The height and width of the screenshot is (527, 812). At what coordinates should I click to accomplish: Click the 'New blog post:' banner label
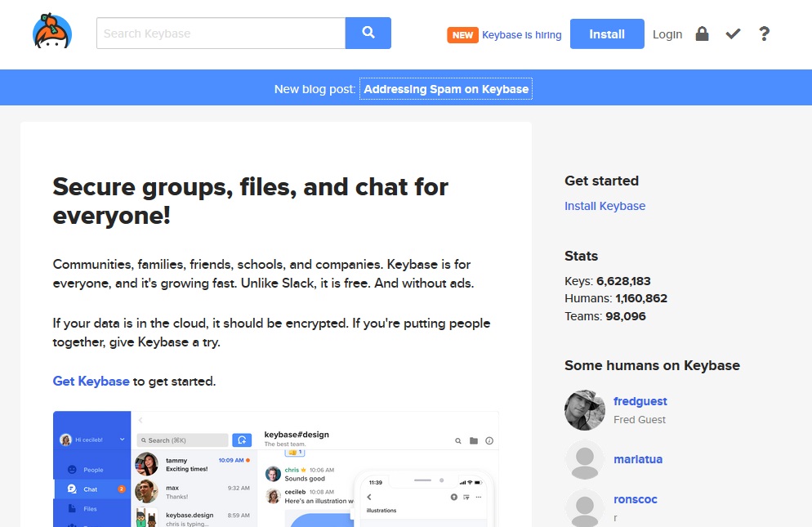[x=315, y=89]
